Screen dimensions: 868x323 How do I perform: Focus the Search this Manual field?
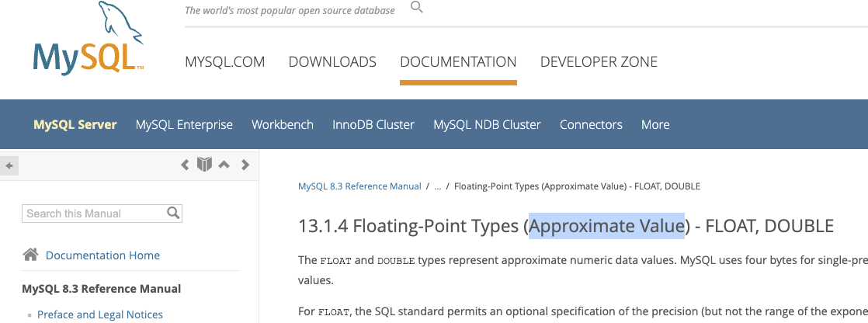[x=102, y=214]
